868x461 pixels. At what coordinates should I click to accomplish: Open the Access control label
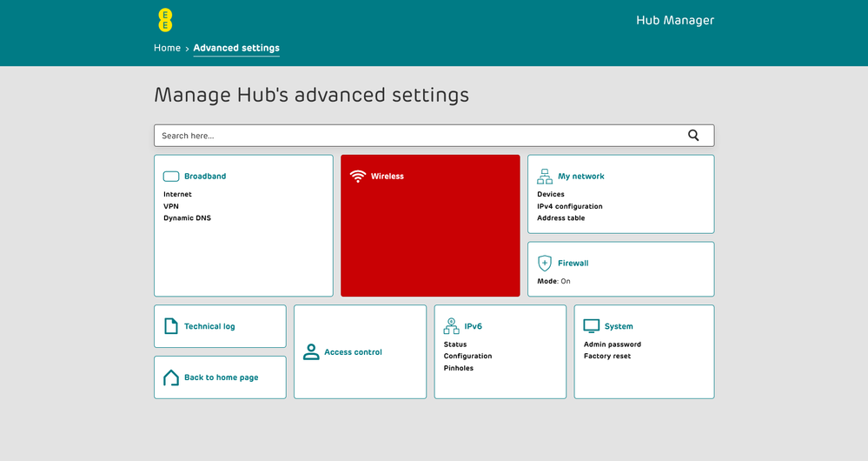coord(353,352)
